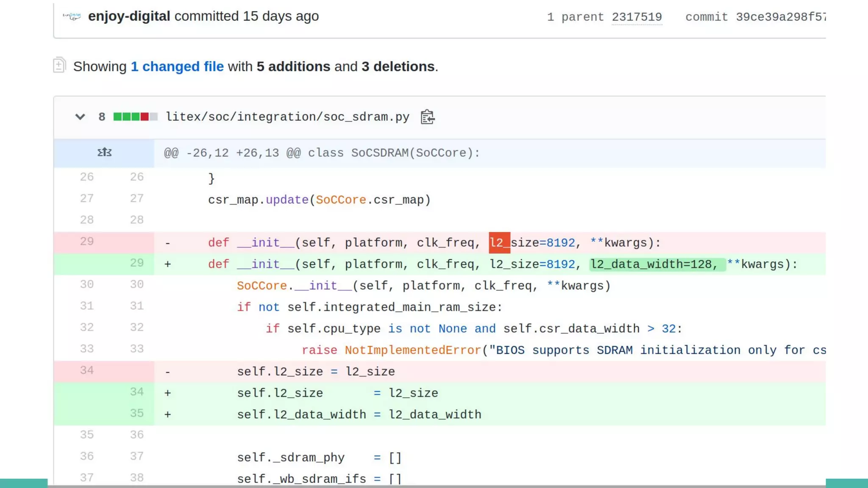Click the diffstat colored blocks
Screen dimensions: 868x488
[135, 116]
